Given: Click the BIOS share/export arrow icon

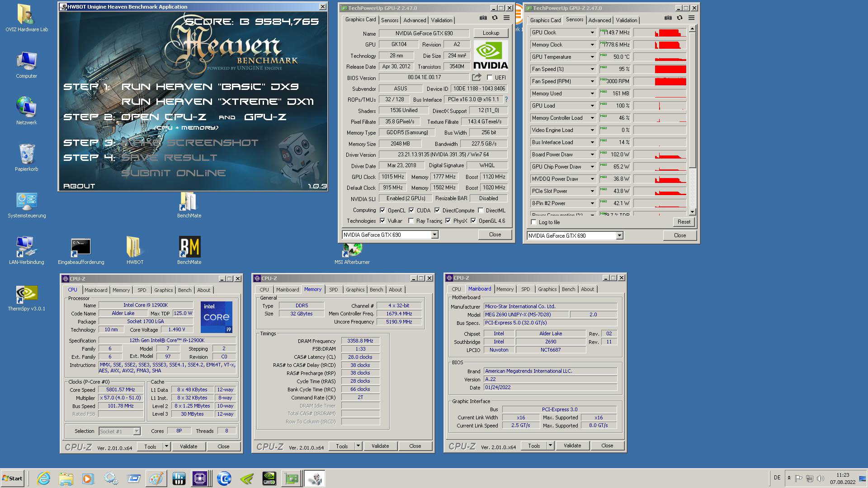Looking at the screenshot, I should [476, 77].
